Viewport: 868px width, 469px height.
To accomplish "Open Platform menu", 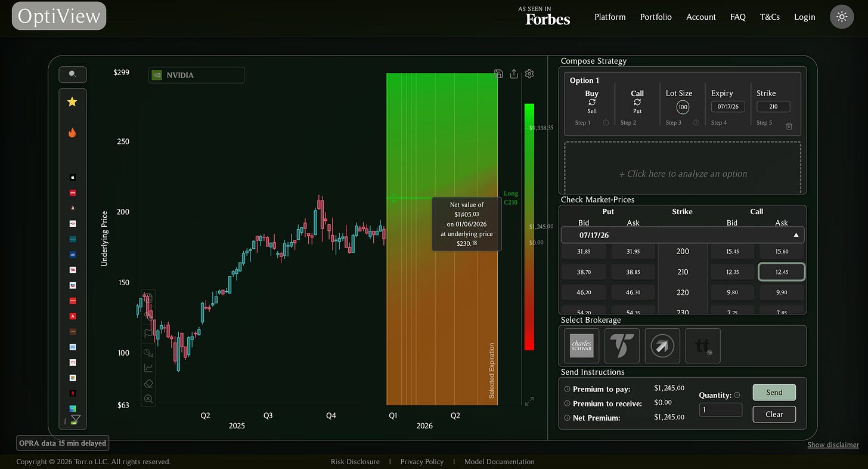I will [x=610, y=17].
